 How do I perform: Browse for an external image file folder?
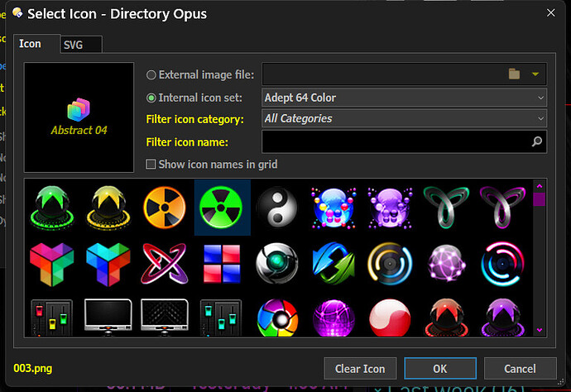point(514,74)
